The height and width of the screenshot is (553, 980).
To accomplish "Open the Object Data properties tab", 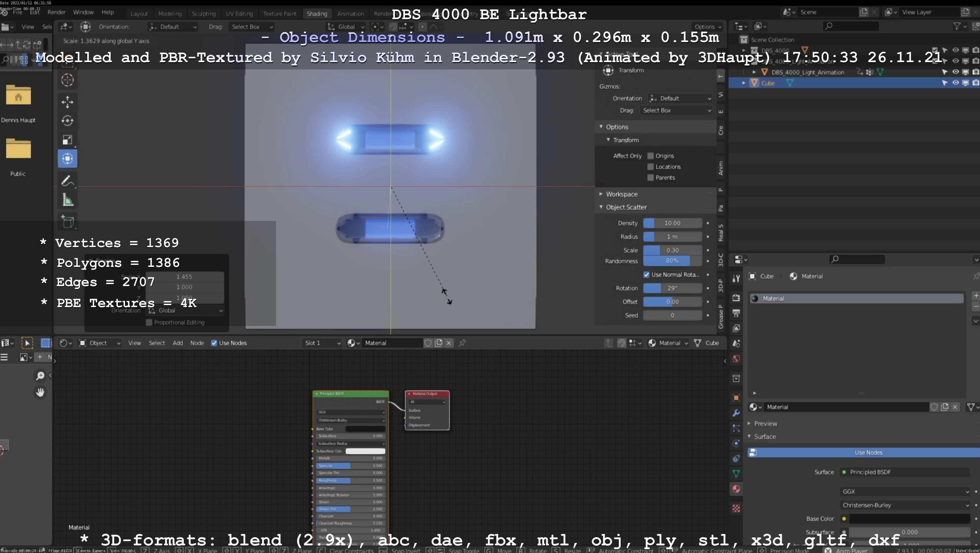I will [x=736, y=473].
